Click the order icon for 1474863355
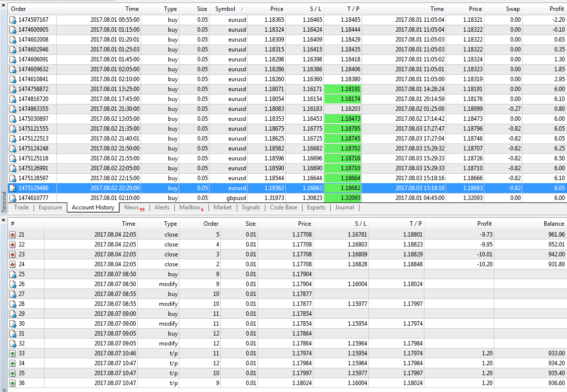The image size is (567, 392). point(13,109)
